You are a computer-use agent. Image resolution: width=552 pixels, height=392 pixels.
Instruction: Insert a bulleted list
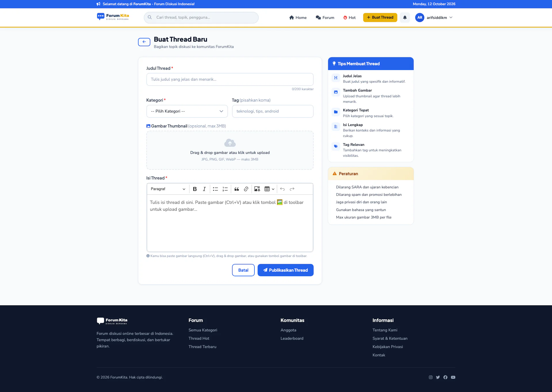(x=215, y=189)
